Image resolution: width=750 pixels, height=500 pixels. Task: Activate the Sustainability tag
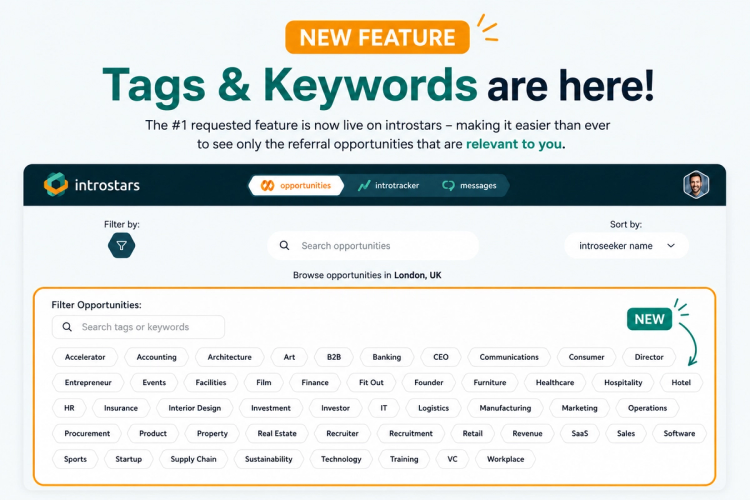268,459
